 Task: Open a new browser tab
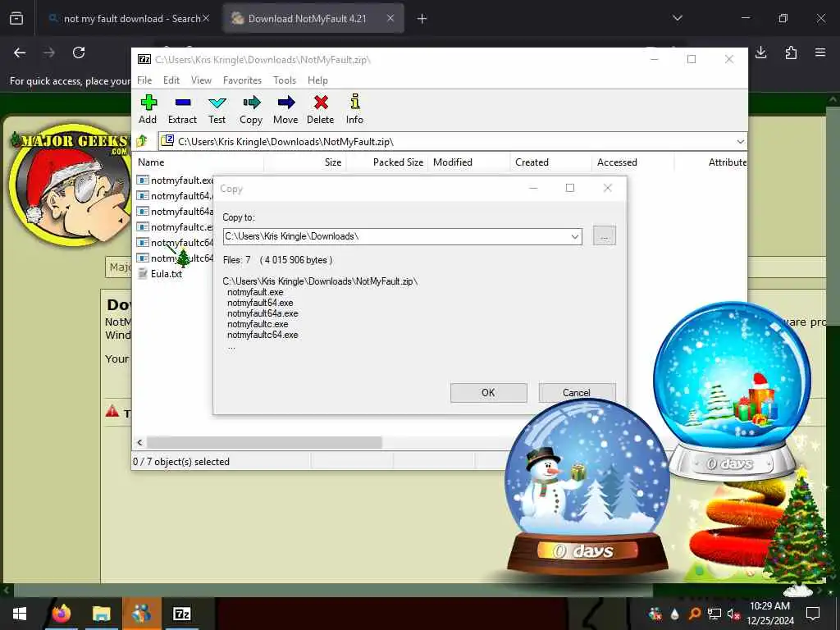click(x=422, y=19)
